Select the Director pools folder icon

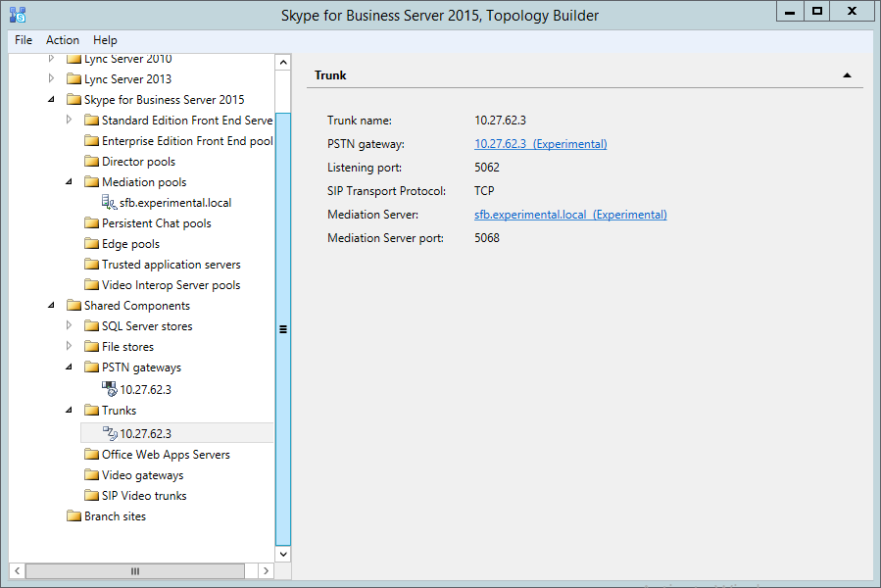tap(91, 162)
